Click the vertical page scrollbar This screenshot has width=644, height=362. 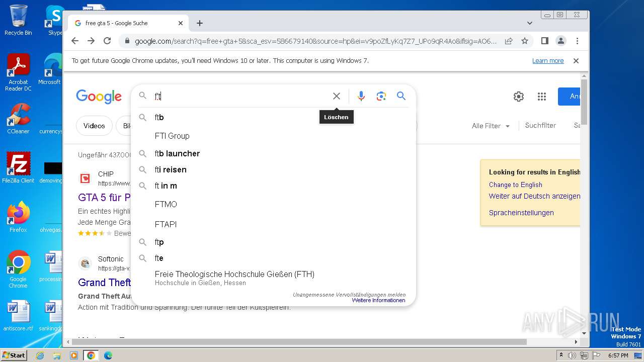point(584,102)
